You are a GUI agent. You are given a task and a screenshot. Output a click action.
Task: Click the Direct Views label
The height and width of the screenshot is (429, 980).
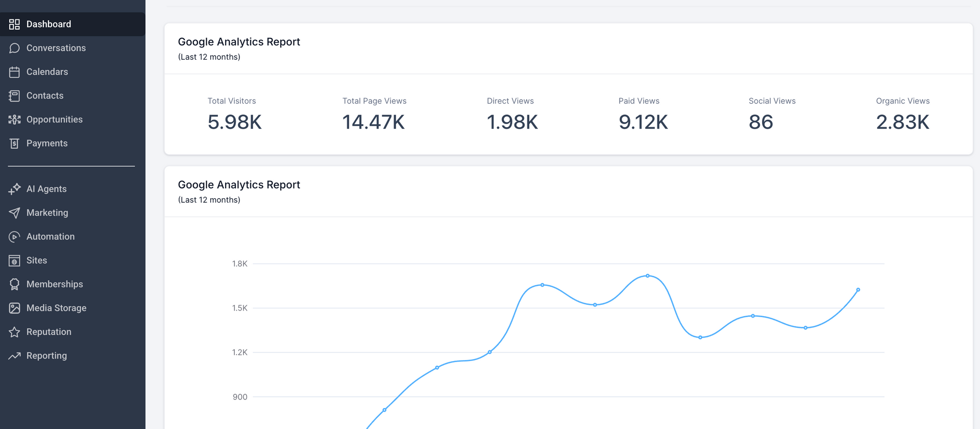(510, 101)
